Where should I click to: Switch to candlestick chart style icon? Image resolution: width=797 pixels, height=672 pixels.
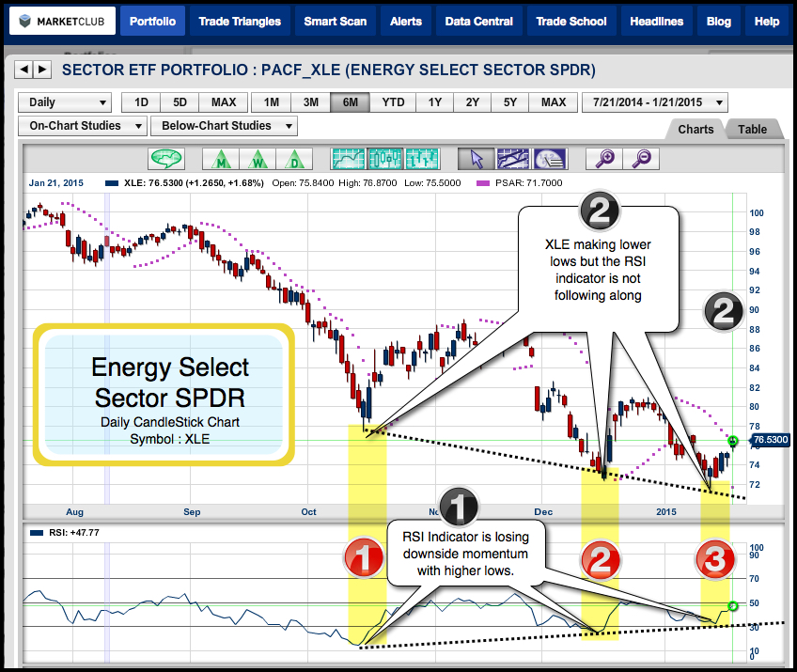[385, 159]
